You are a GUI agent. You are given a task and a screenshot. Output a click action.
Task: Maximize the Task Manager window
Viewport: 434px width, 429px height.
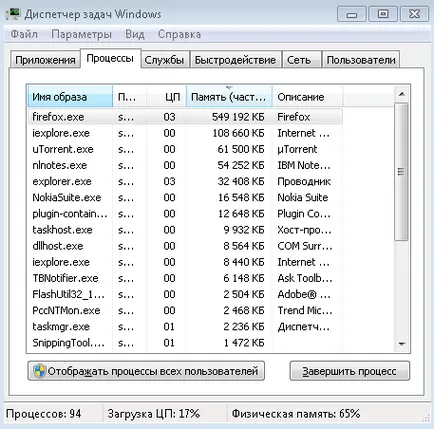coord(383,14)
